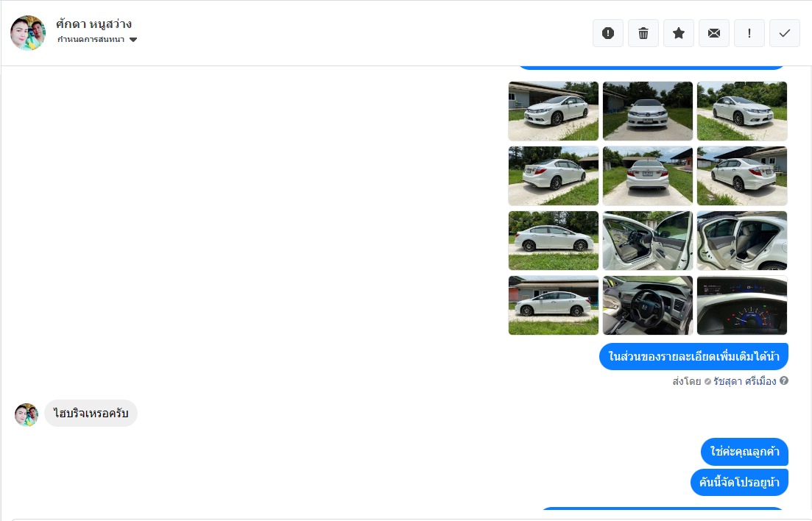
Task: Click sent message คันนี้จัดโปรอยูน้า
Action: [x=740, y=482]
